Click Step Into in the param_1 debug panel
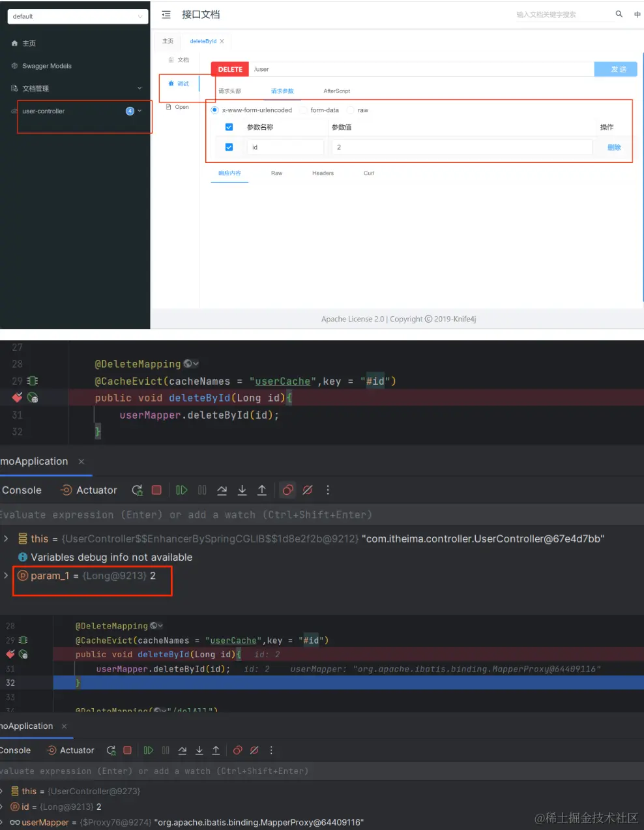This screenshot has height=830, width=644. [x=242, y=490]
